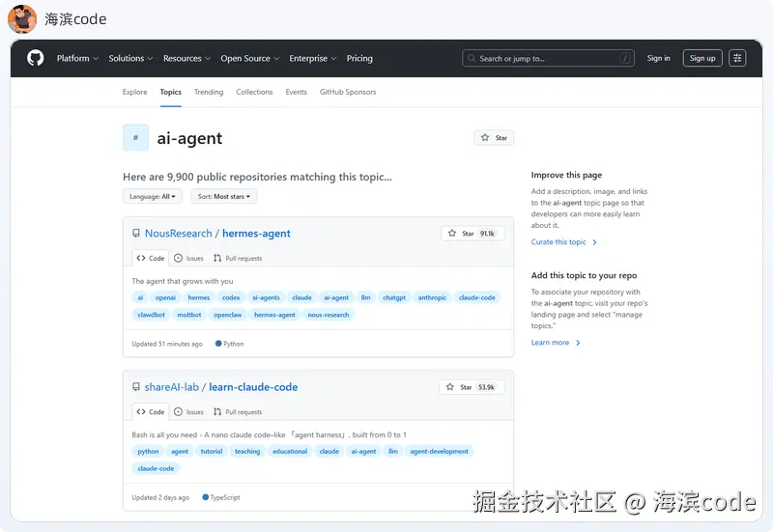Screen dimensions: 773x532
Task: Select the moltbot topic tag
Action: tap(189, 315)
